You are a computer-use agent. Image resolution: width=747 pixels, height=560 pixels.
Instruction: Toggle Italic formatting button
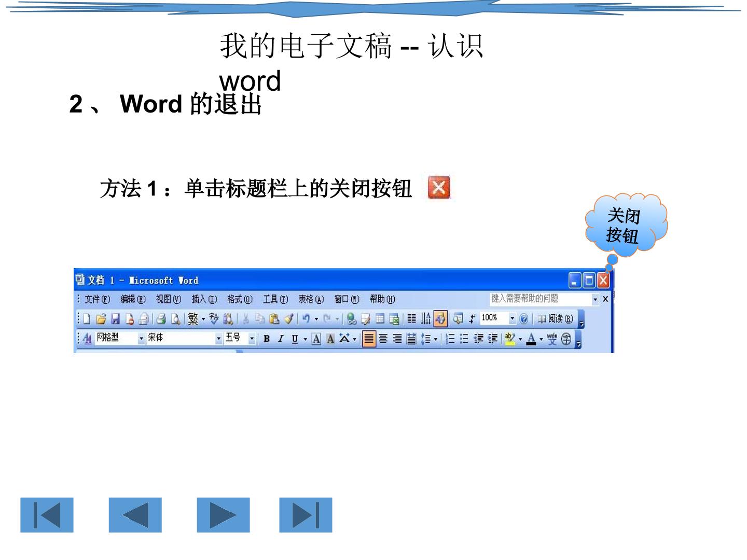coord(280,339)
